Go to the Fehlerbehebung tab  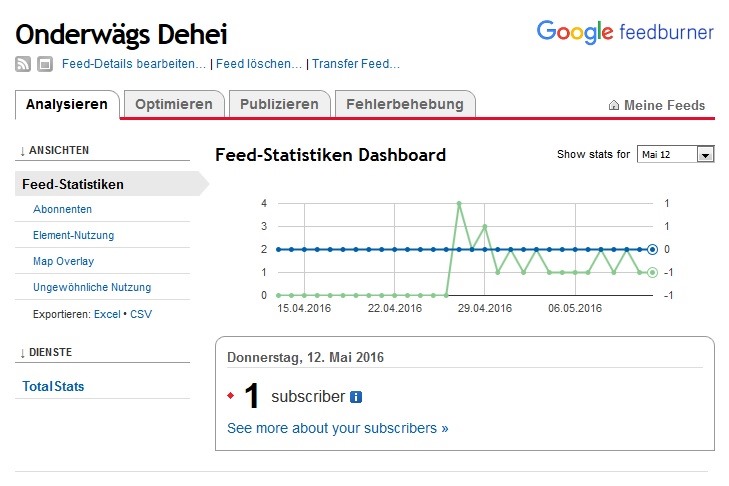(405, 104)
